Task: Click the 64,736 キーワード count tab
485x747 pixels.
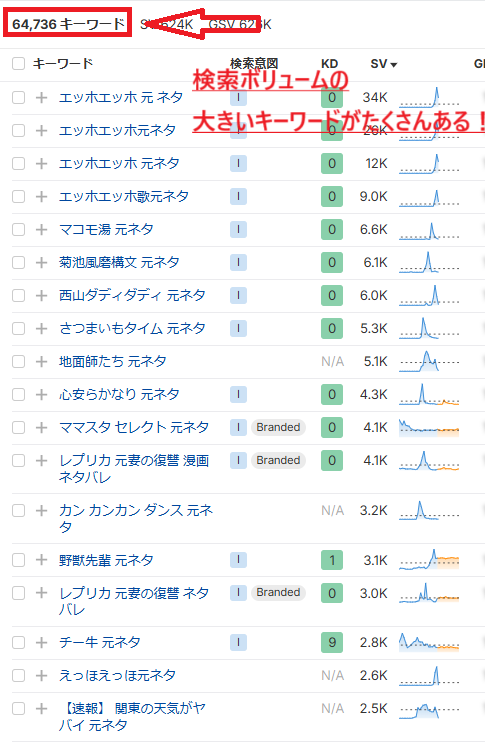Action: (x=68, y=24)
